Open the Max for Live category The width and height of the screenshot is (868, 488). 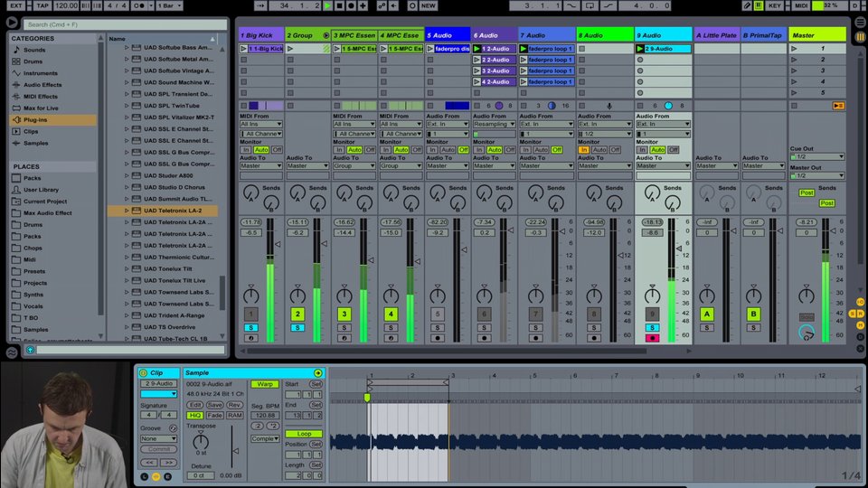(41, 108)
